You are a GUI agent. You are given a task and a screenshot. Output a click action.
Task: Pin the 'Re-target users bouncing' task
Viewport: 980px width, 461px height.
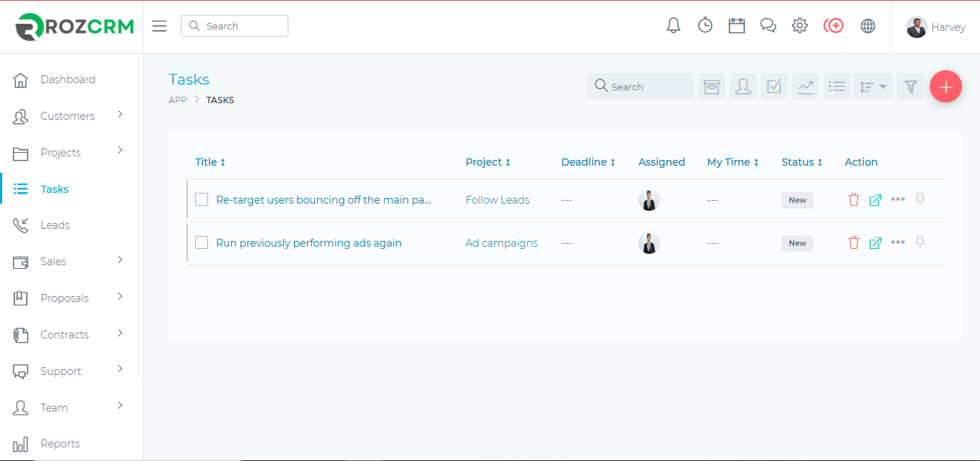[920, 200]
